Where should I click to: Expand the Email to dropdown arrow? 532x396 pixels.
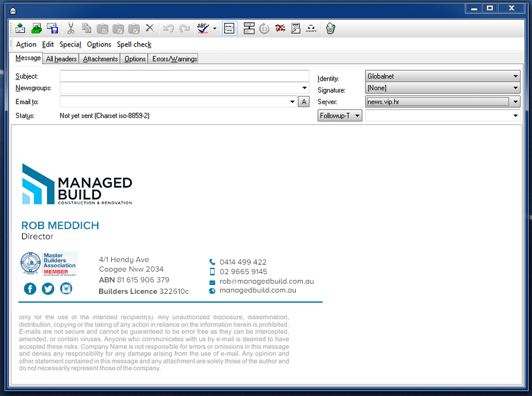[293, 102]
